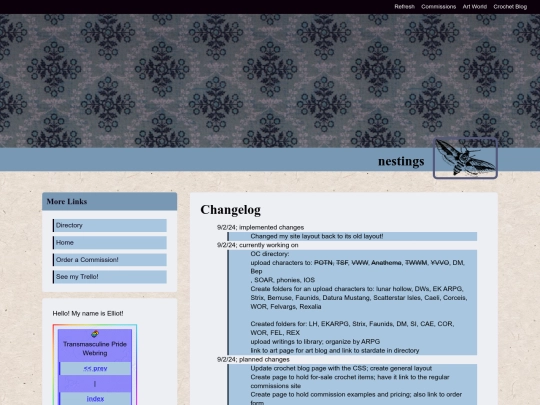Screen dimensions: 540x405
Task: Select '9/2/24; planned changes' entry
Action: [253, 360]
